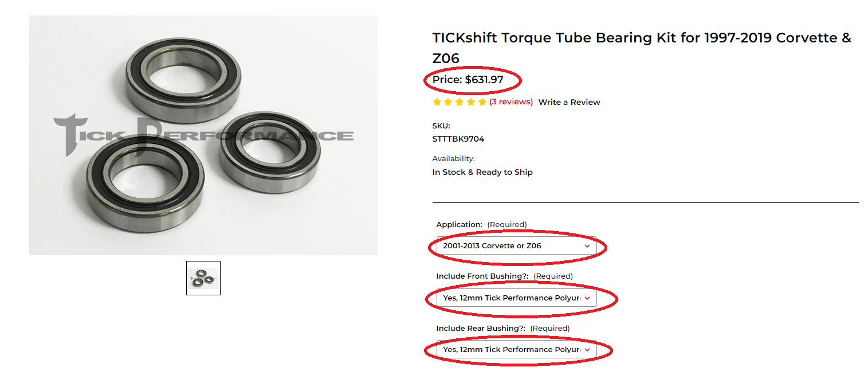Click the second star in the rating row
This screenshot has height=371, width=868.
(447, 101)
